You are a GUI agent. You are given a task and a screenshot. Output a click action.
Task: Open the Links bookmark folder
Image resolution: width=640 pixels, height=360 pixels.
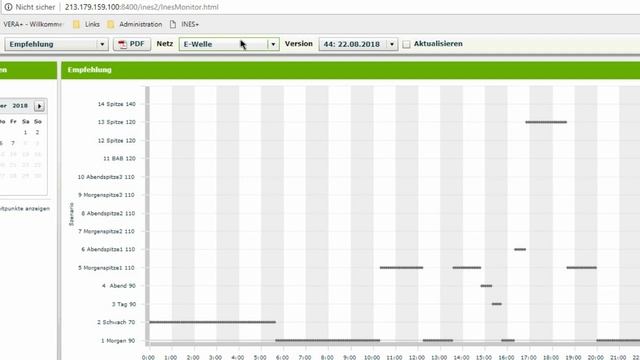[x=86, y=24]
